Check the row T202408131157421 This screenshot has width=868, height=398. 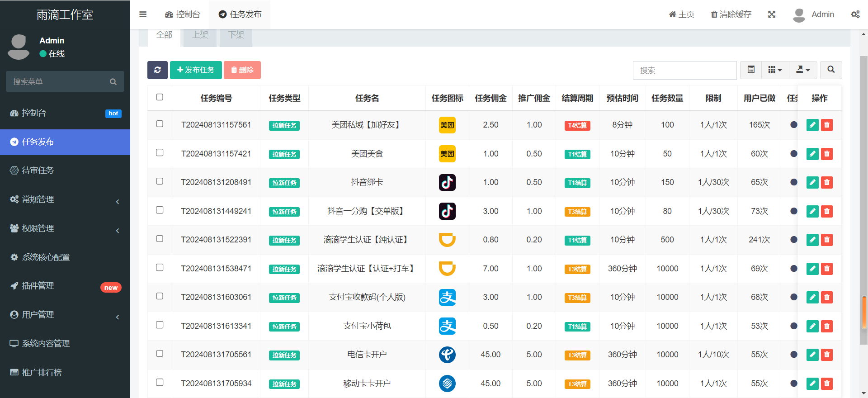click(x=160, y=153)
